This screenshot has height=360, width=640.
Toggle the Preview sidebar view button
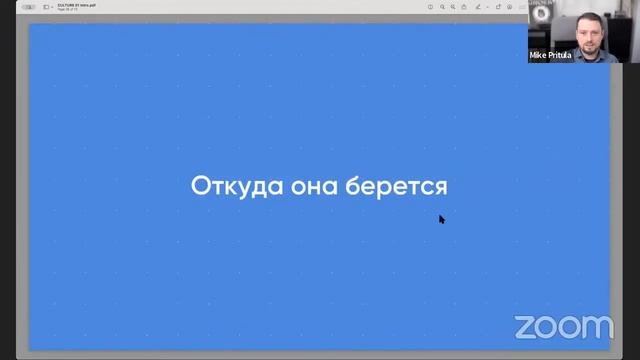[x=46, y=7]
